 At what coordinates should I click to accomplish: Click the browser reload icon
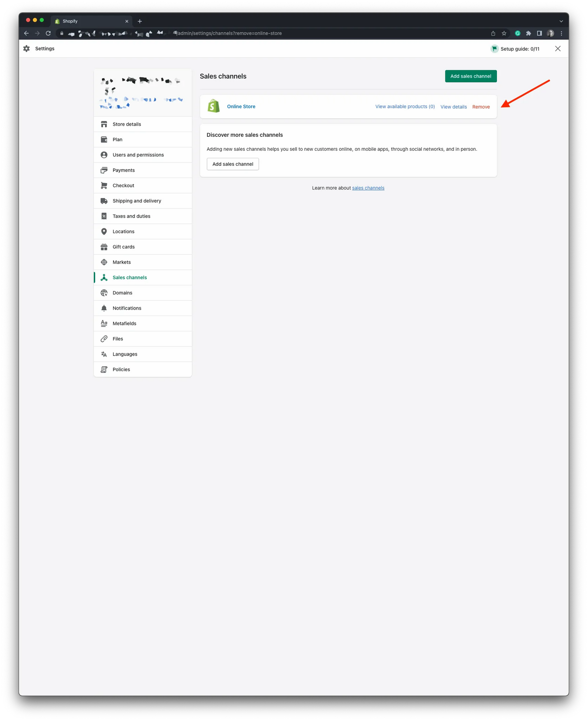tap(48, 33)
